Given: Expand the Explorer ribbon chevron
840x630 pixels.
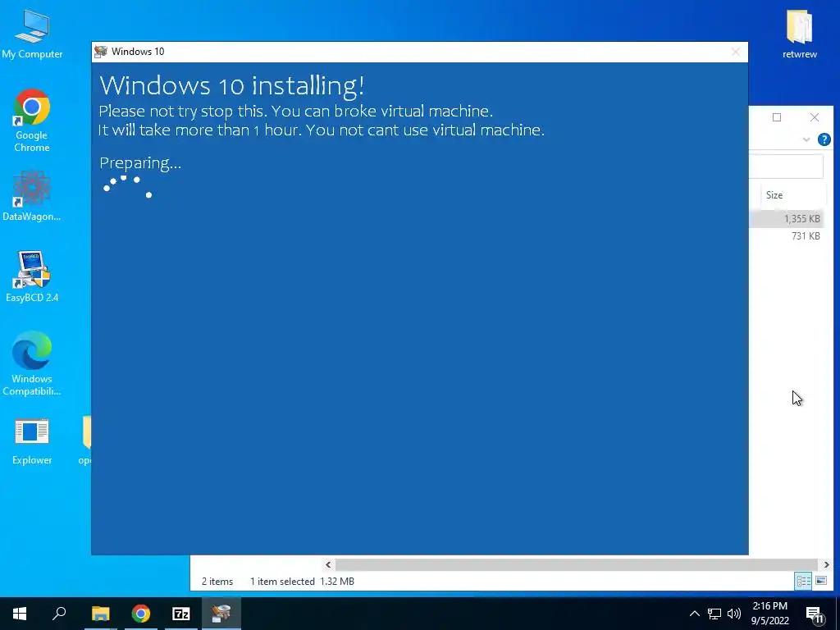Looking at the screenshot, I should 806,139.
